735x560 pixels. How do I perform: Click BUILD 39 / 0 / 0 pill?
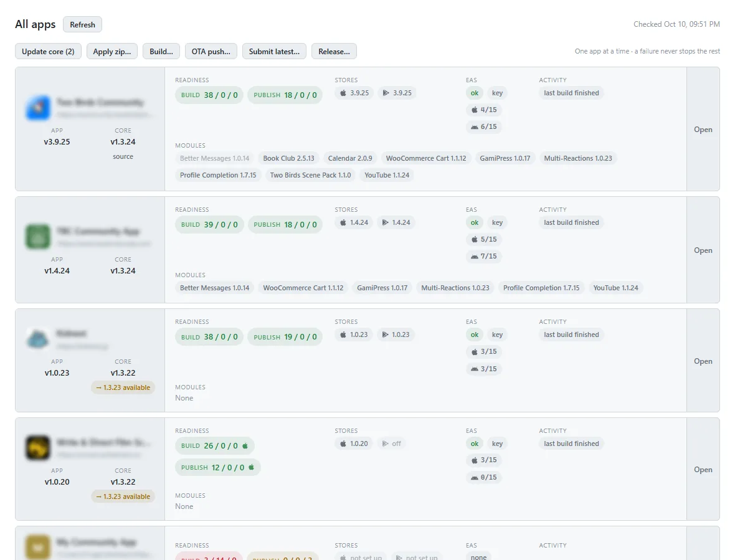click(209, 224)
